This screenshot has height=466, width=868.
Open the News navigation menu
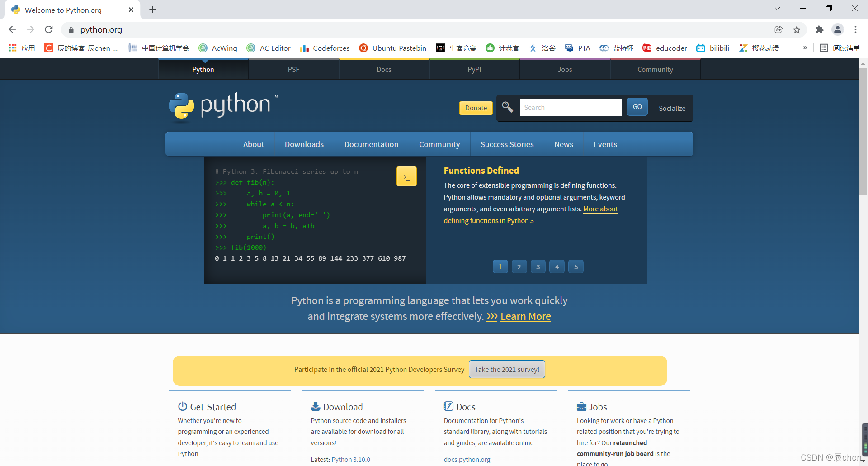(x=564, y=144)
